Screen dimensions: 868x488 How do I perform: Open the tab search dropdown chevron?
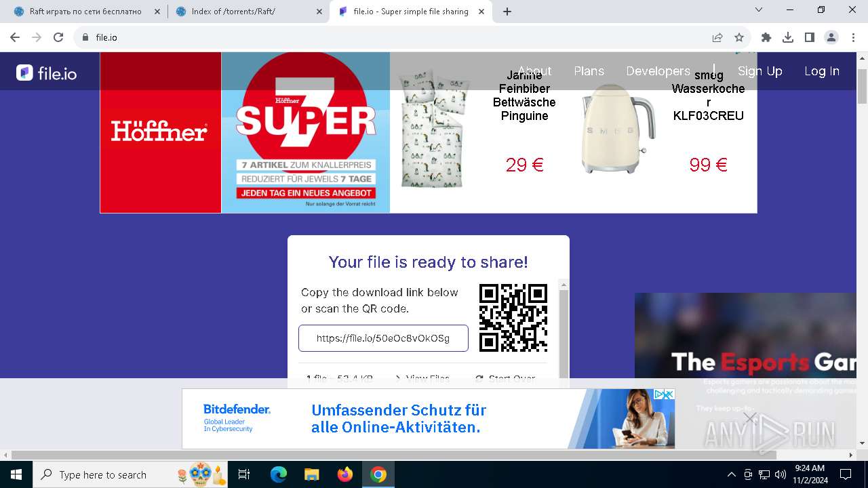759,9
